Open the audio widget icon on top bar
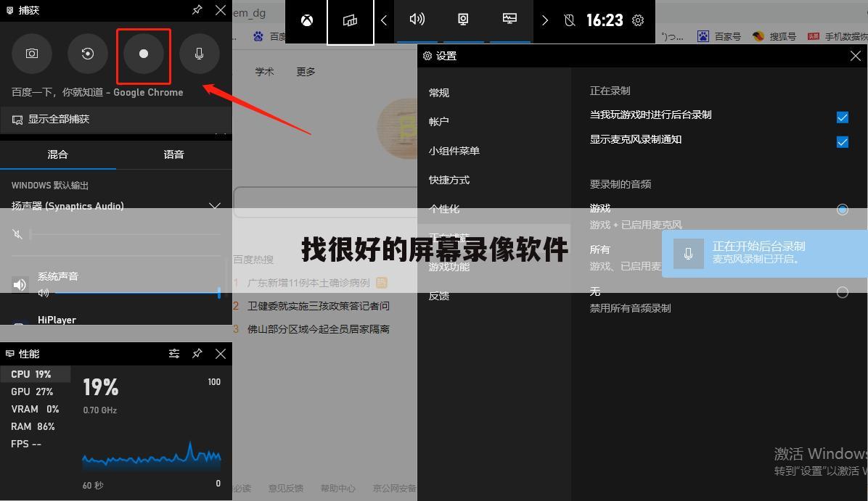The image size is (868, 501). 417,20
